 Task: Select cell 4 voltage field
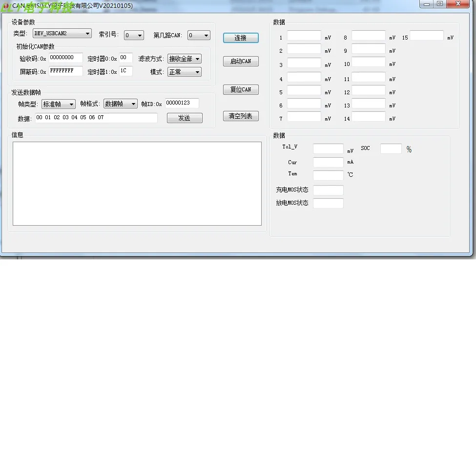(x=304, y=77)
